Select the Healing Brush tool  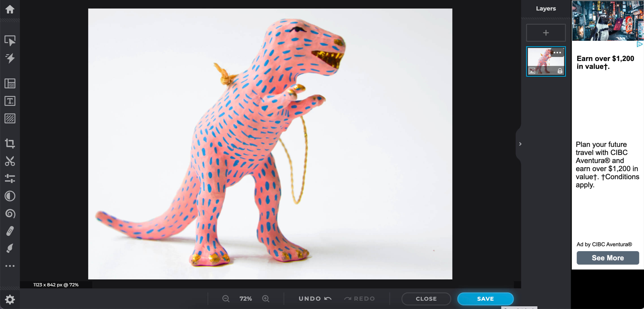coord(10,231)
